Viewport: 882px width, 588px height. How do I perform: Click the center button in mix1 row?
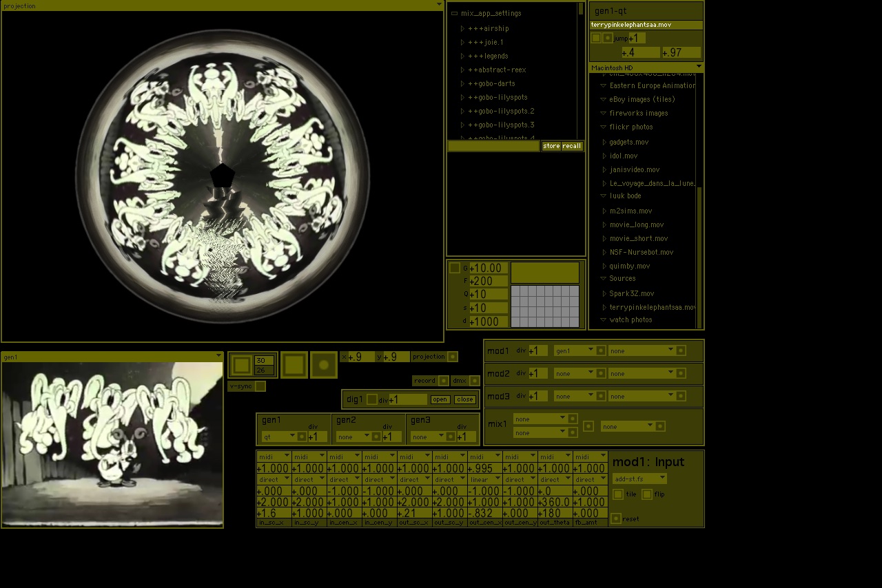pyautogui.click(x=588, y=426)
